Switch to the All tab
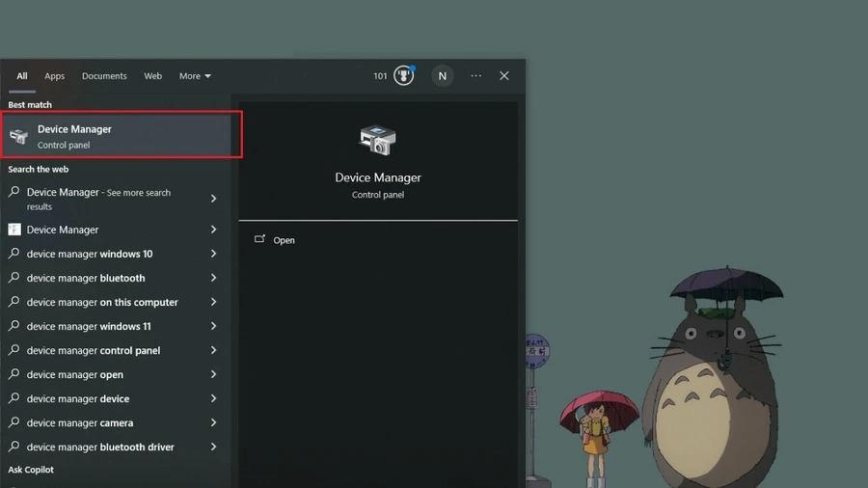The height and width of the screenshot is (488, 868). click(x=21, y=76)
